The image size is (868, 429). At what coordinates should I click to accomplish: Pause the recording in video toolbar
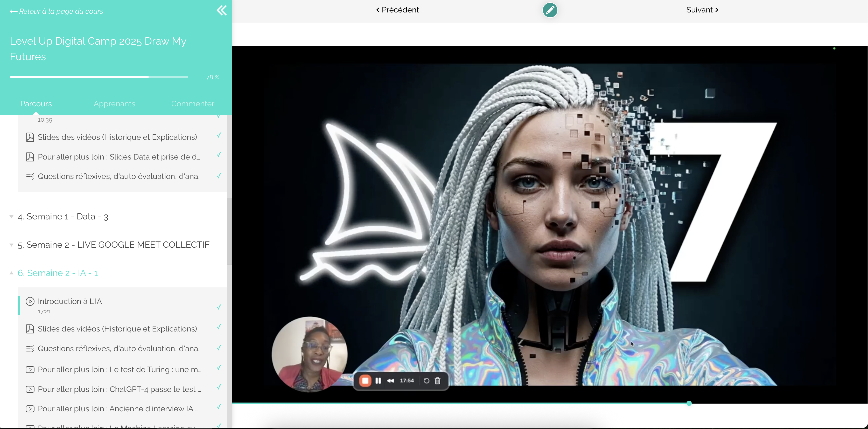tap(378, 381)
